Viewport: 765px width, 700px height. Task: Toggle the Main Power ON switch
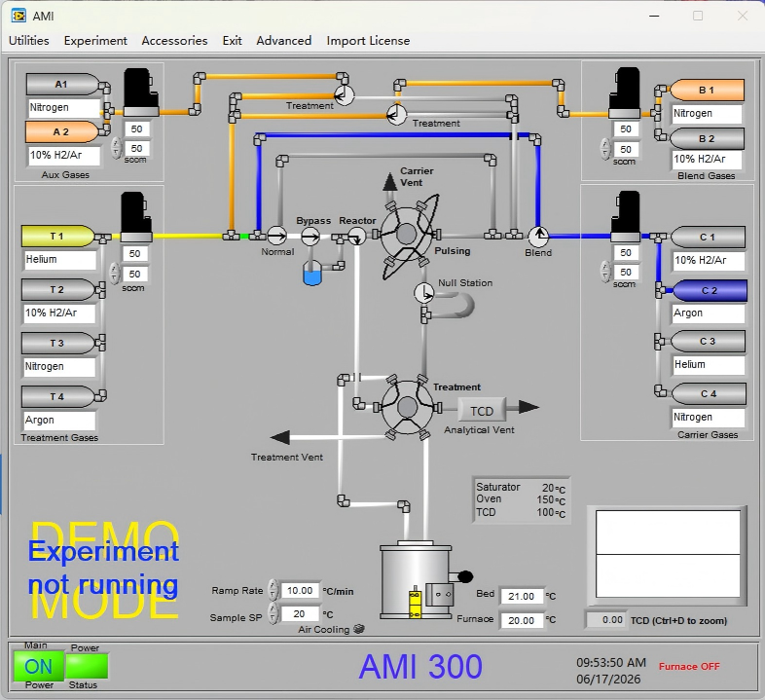[x=39, y=666]
